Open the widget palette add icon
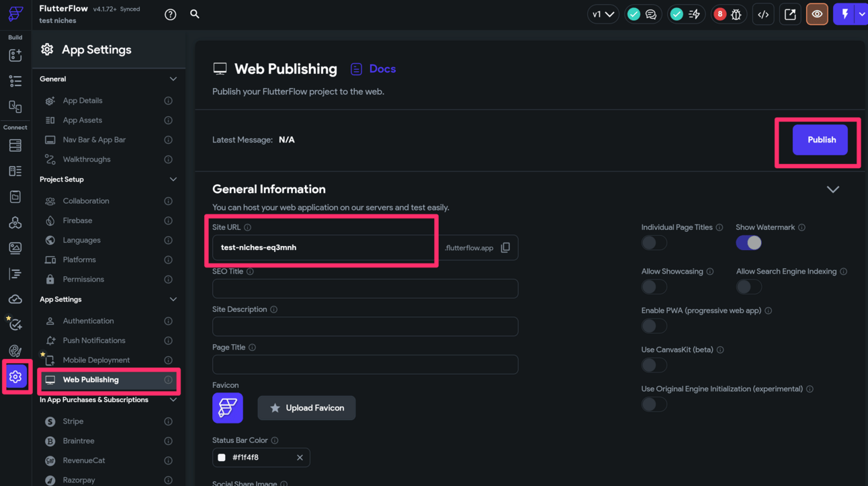 15,56
